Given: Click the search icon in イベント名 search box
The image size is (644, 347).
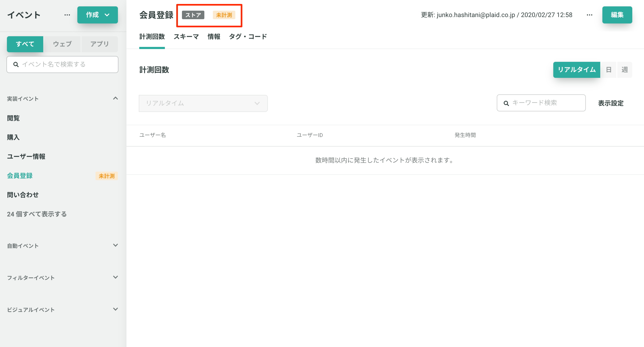Looking at the screenshot, I should click(16, 64).
